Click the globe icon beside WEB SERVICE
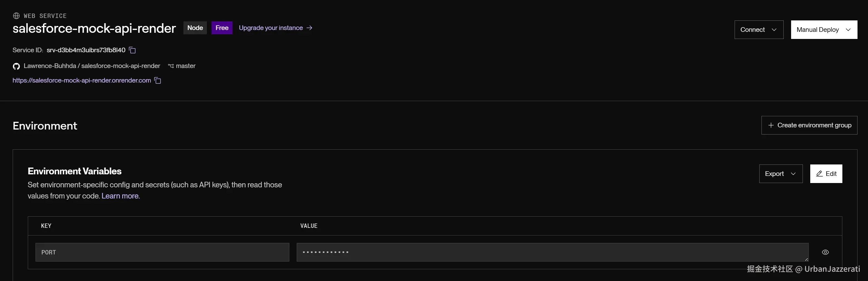Image resolution: width=868 pixels, height=281 pixels. tap(16, 16)
